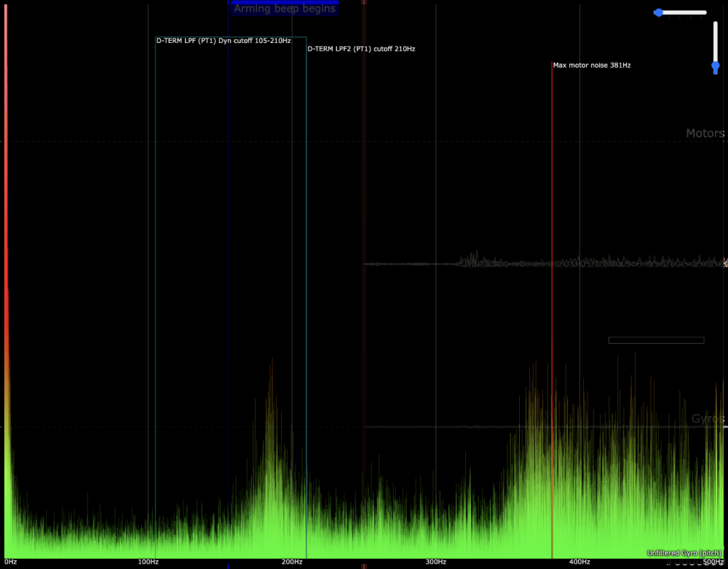This screenshot has height=569, width=728.
Task: Click the 300Hz frequency axis label
Action: (x=436, y=562)
